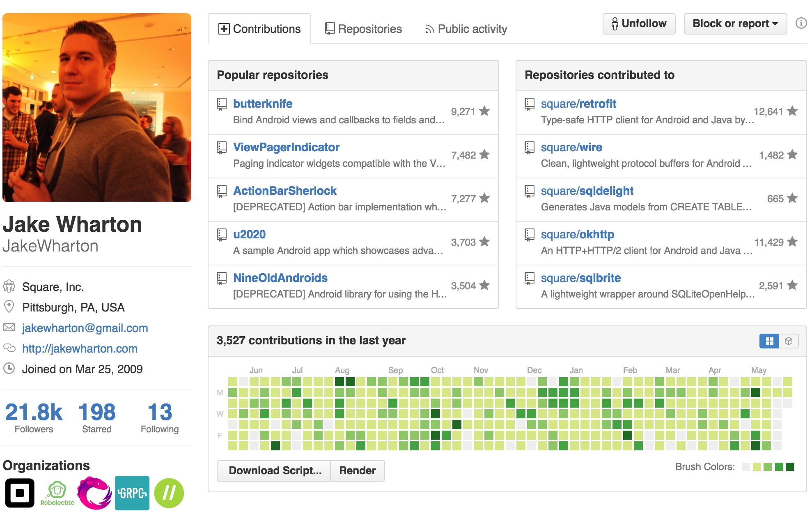
Task: Open the ViewPagerIndicator repository link
Action: coord(286,147)
